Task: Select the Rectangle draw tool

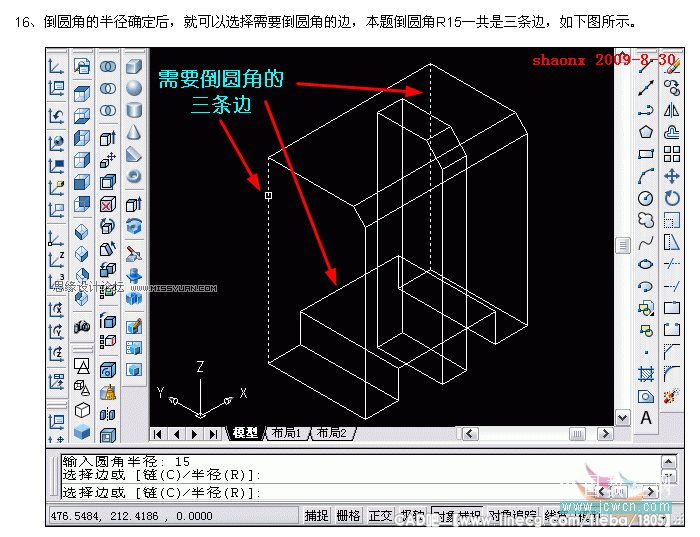Action: click(x=646, y=154)
